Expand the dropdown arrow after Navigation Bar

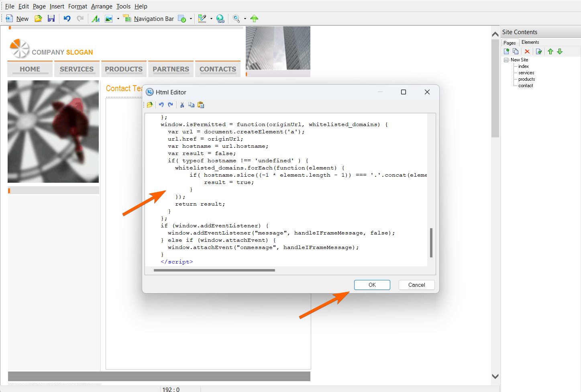click(191, 18)
